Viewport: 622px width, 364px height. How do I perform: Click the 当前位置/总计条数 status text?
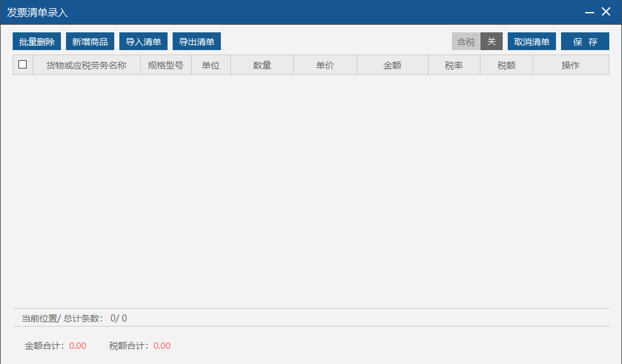[74, 318]
